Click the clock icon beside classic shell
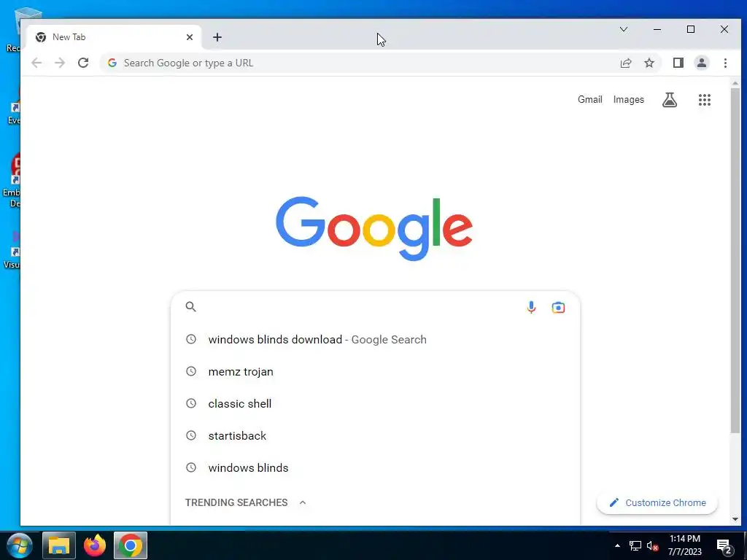 pyautogui.click(x=191, y=403)
